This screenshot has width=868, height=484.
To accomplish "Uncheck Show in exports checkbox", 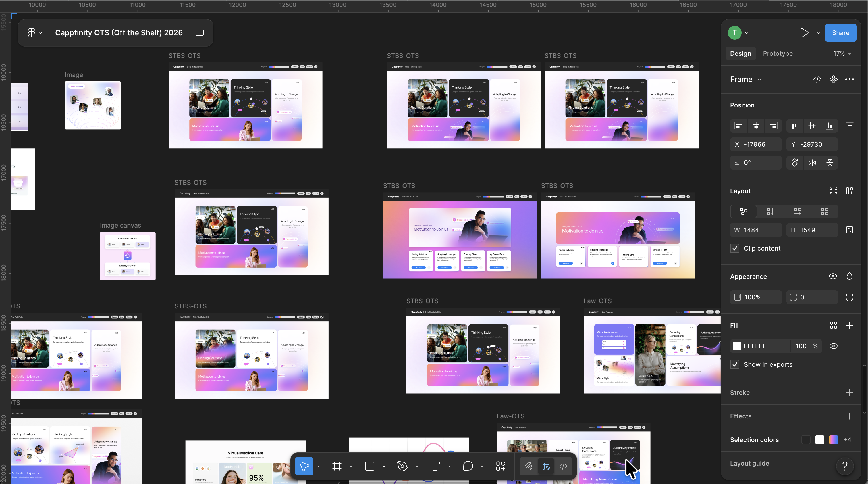I will [x=734, y=365].
